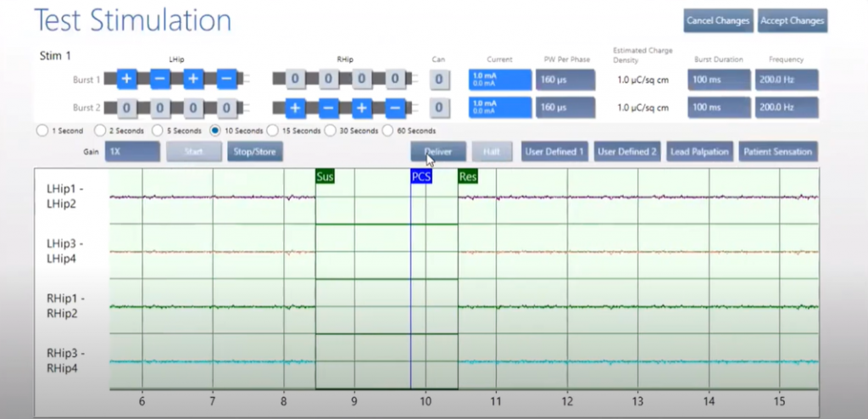This screenshot has height=419, width=868.
Task: Click the Lead Palpation marker button
Action: 699,152
